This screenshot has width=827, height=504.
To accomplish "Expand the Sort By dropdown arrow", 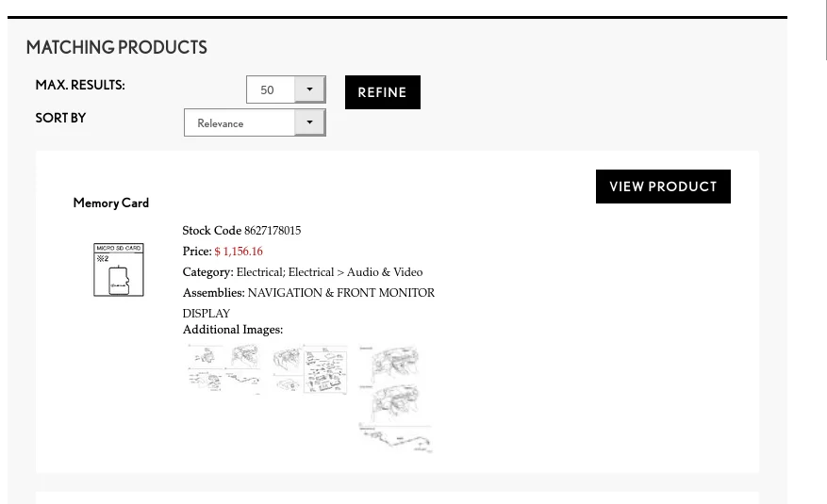I will click(x=309, y=122).
